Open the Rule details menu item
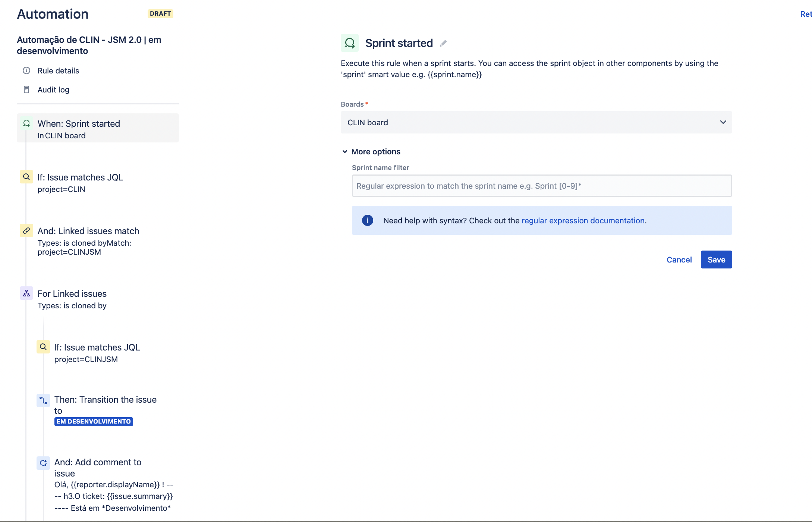 (58, 70)
